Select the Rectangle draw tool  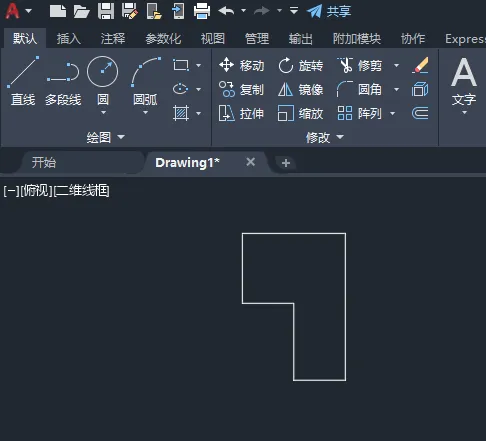[x=181, y=65]
